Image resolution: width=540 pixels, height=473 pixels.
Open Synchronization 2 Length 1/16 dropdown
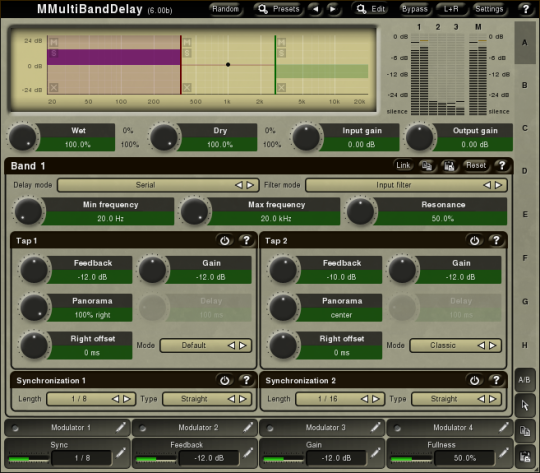(340, 399)
